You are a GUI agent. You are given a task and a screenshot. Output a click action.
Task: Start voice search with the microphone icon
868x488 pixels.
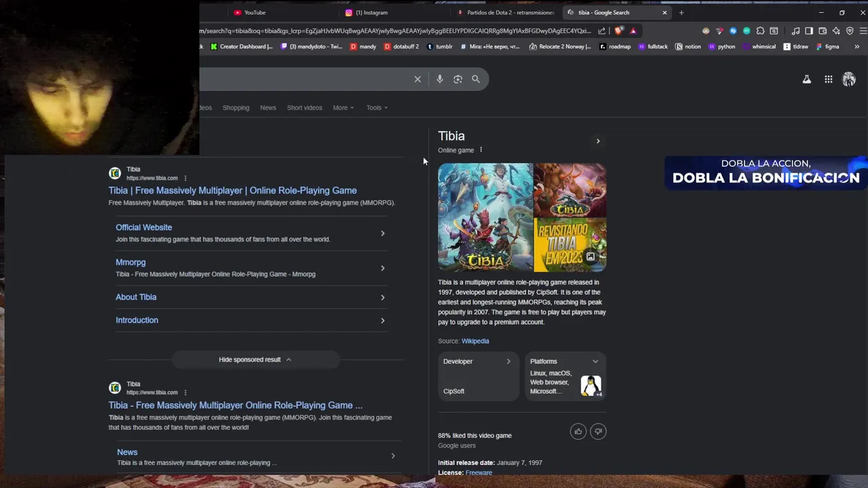coord(439,79)
